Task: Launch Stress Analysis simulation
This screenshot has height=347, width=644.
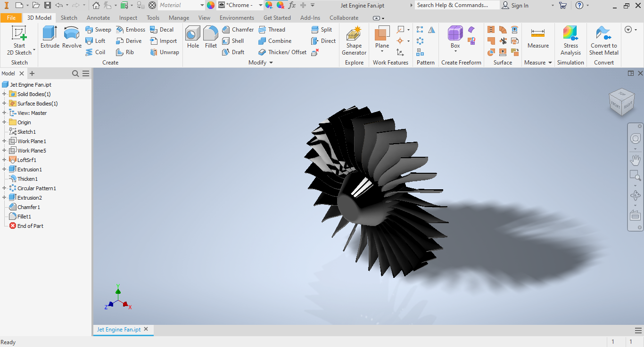Action: tap(570, 34)
